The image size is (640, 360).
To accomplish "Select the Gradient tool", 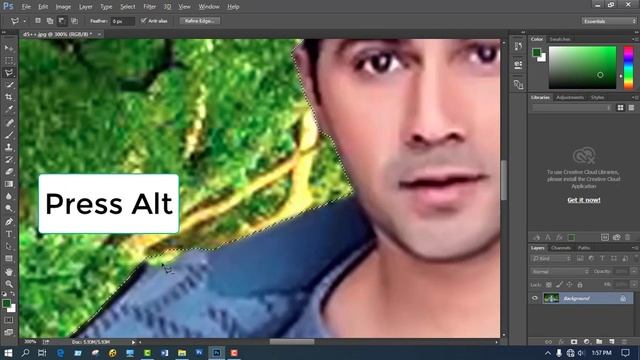I will point(9,184).
